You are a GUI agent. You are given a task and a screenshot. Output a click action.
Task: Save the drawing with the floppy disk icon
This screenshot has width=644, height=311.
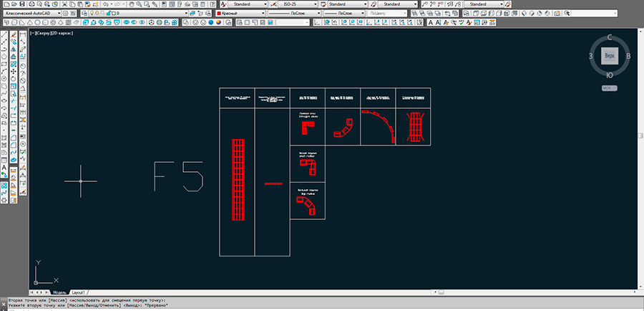tap(21, 4)
